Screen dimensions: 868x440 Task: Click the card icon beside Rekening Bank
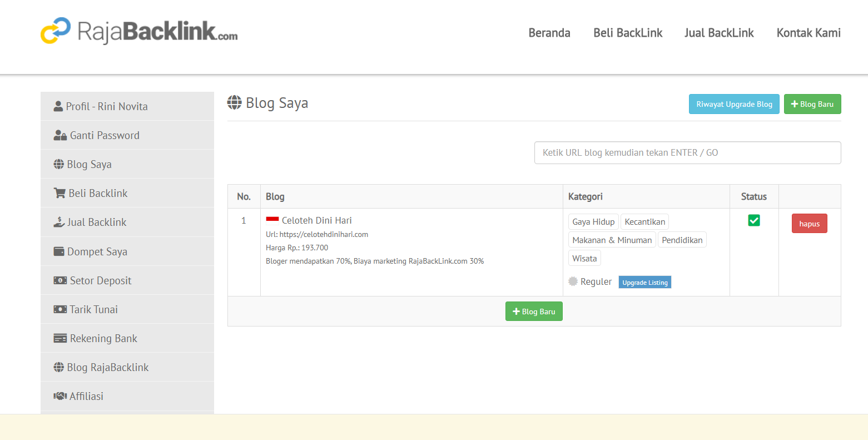pyautogui.click(x=60, y=338)
